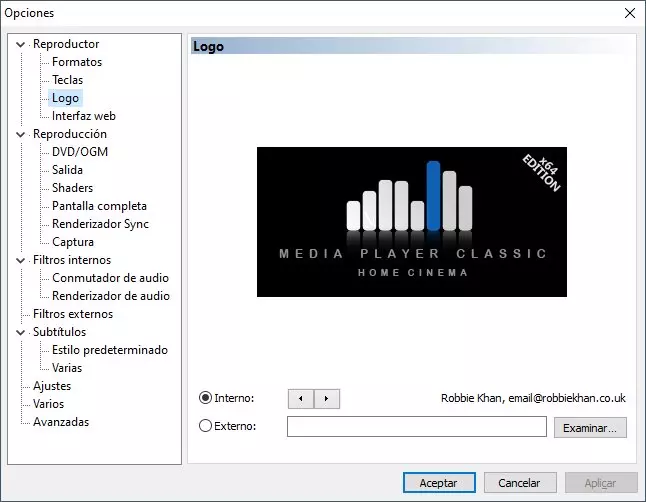Focus the external logo path field

pos(417,427)
